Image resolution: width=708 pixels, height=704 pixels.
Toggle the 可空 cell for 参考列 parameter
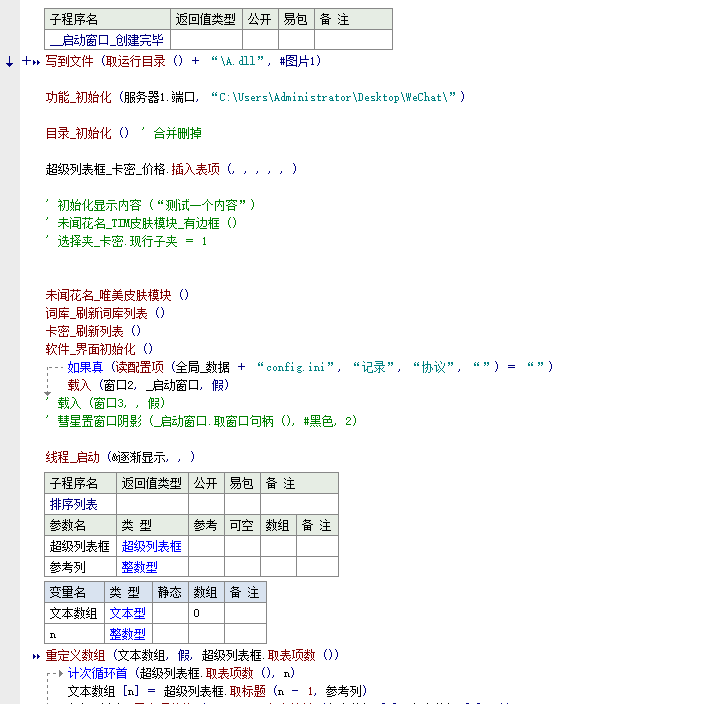241,567
